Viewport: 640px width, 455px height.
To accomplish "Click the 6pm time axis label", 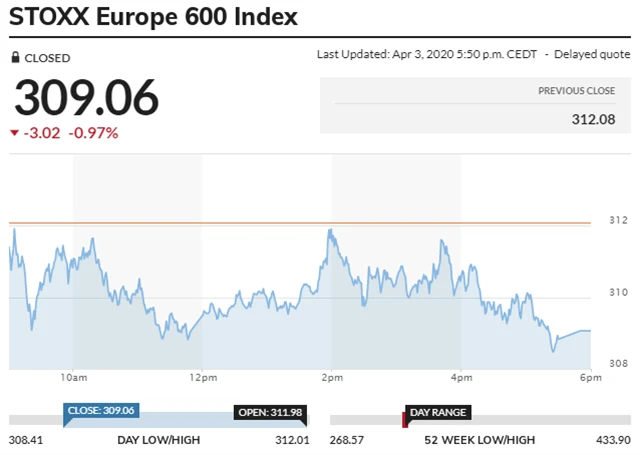I will [590, 377].
